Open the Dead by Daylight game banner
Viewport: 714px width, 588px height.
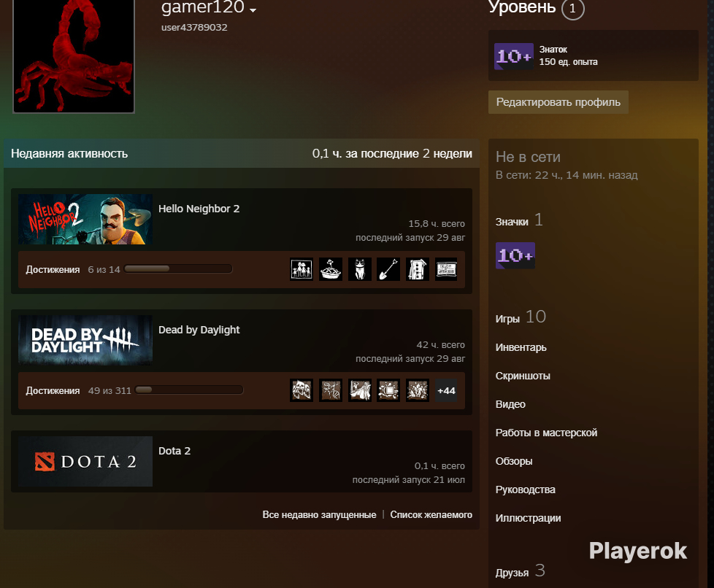tap(85, 341)
